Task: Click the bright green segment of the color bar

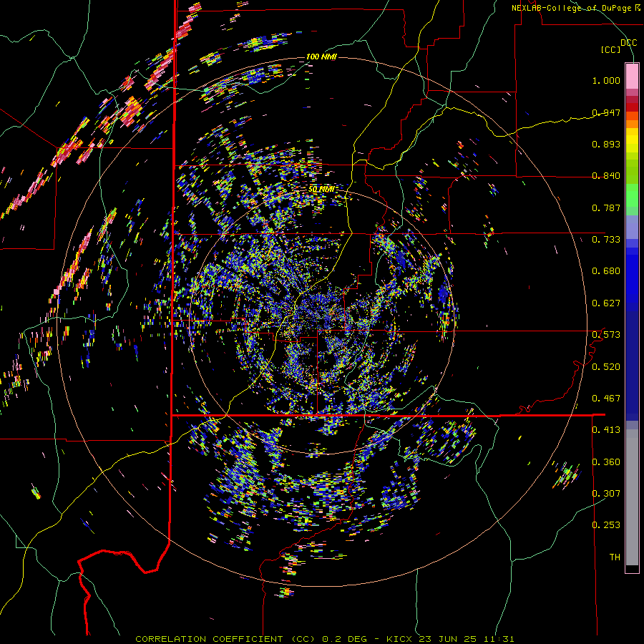Action: [x=632, y=195]
